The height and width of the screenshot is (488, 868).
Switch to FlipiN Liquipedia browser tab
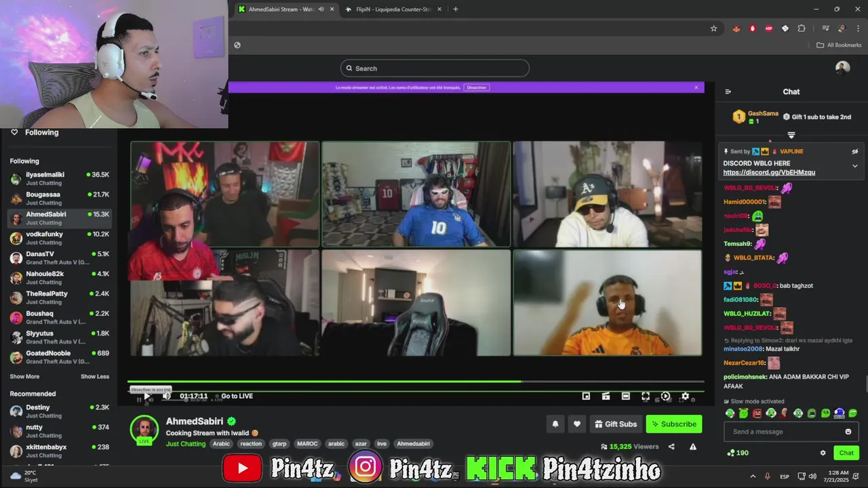pyautogui.click(x=393, y=9)
